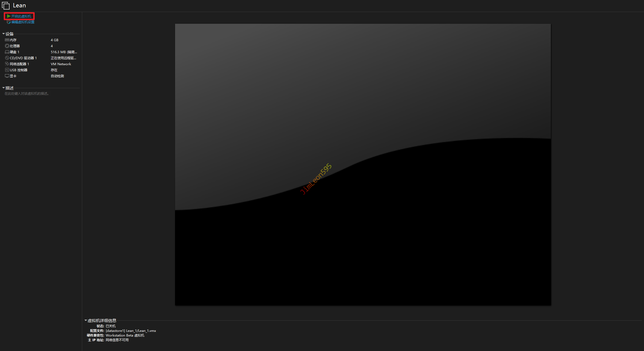Click the USB controller icon
This screenshot has height=351, width=644.
pos(7,70)
